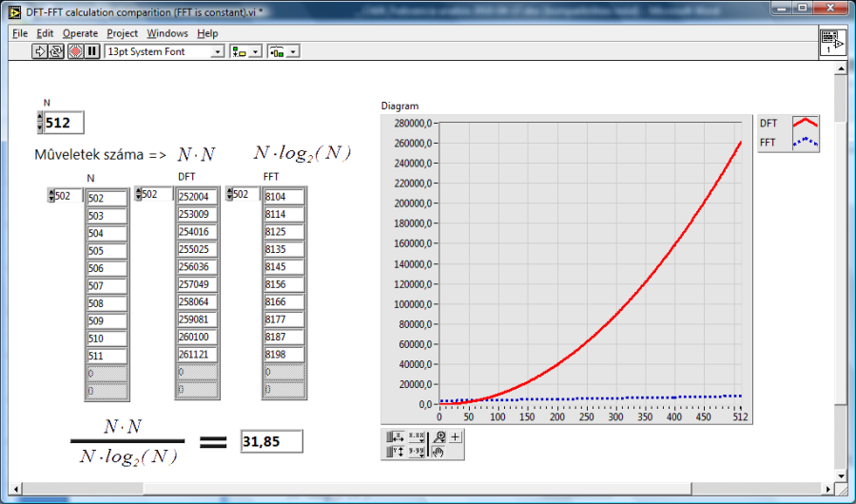
Task: Select the hand panning tool
Action: 438,452
